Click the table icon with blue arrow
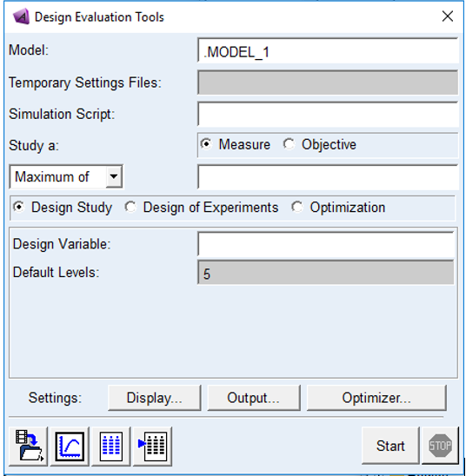This screenshot has width=466, height=476. [x=153, y=446]
